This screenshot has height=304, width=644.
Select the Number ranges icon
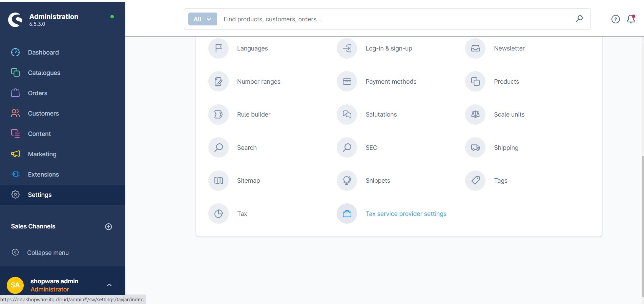(219, 81)
